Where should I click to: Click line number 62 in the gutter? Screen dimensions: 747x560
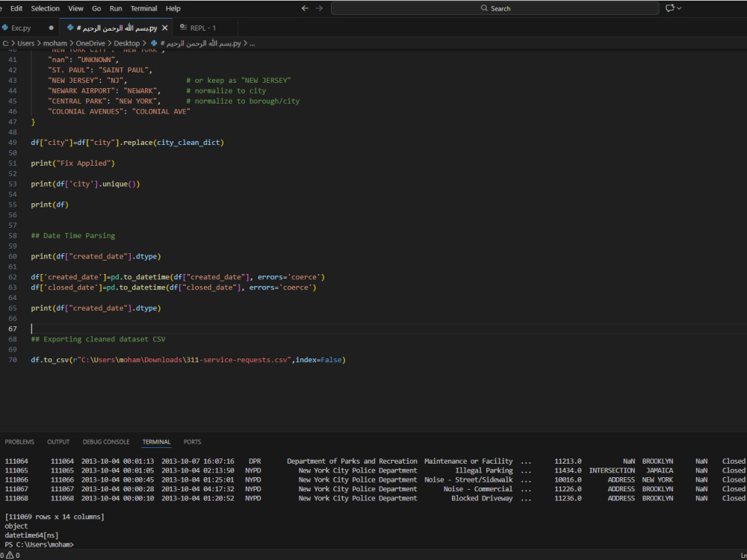tap(13, 277)
